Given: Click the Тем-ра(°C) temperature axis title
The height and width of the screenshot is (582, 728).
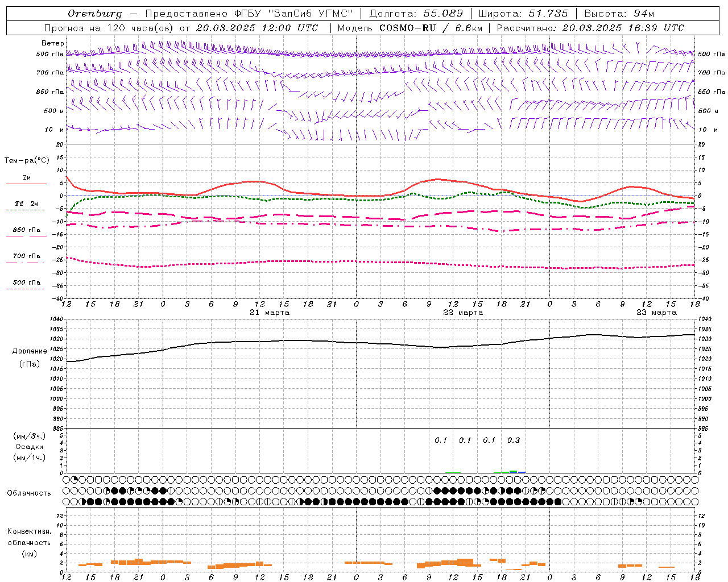Looking at the screenshot, I should pos(27,161).
